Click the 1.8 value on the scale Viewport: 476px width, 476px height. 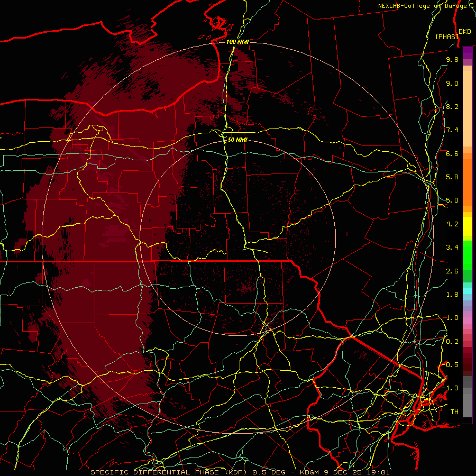point(452,295)
